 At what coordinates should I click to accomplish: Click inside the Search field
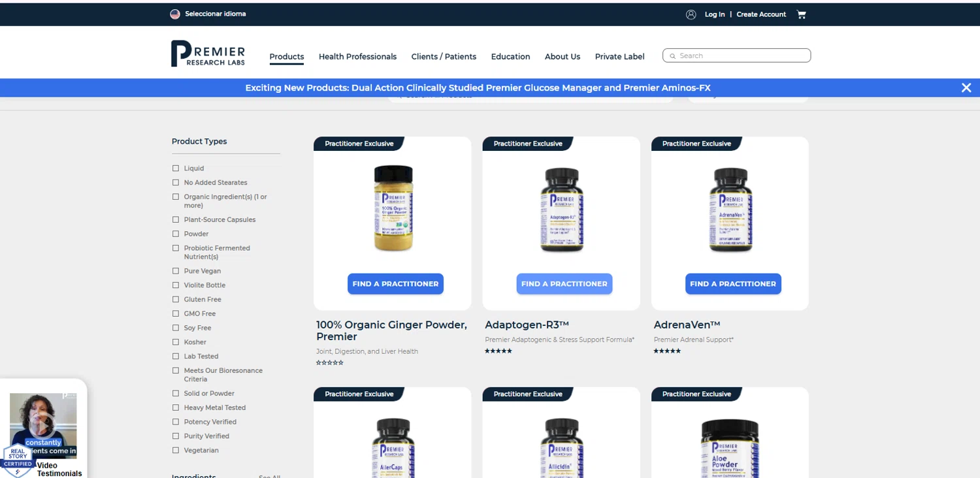click(736, 56)
